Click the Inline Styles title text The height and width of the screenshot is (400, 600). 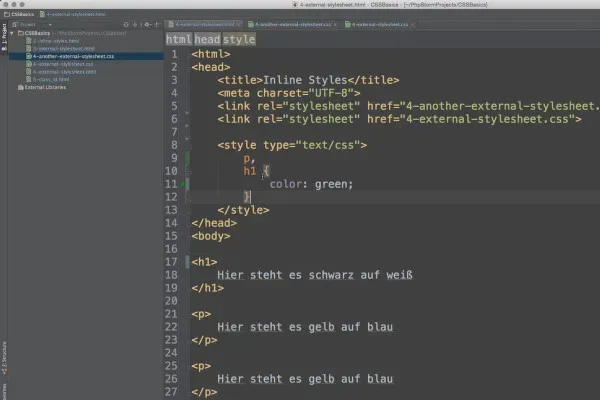(x=305, y=80)
